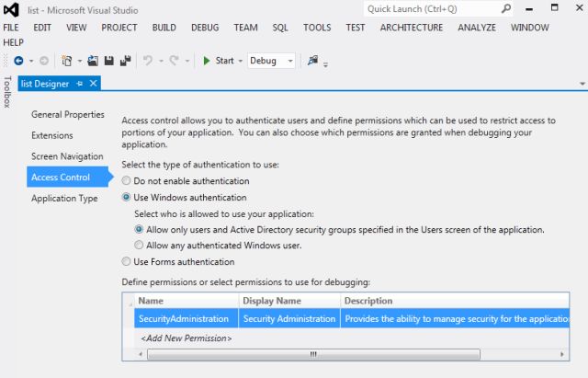The height and width of the screenshot is (378, 588).
Task: Close the list Designer tab
Action: coord(93,83)
